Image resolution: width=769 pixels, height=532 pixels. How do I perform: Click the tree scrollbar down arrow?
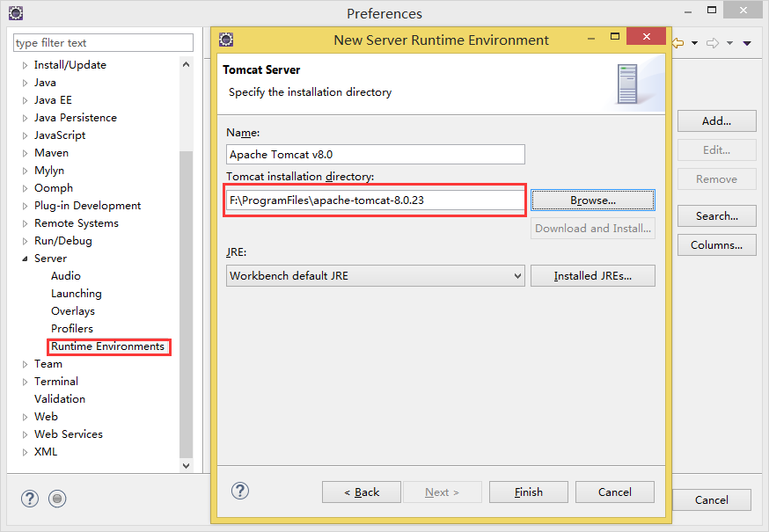point(186,466)
